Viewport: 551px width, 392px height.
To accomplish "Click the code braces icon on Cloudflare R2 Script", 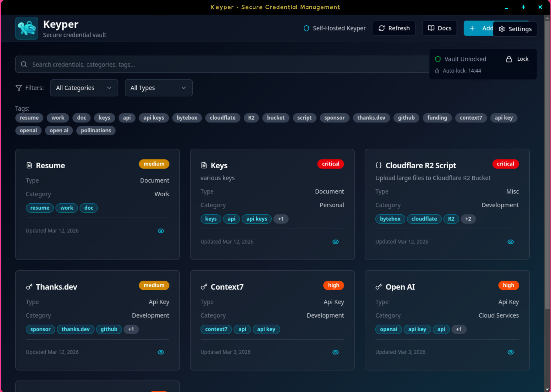I will 379,166.
